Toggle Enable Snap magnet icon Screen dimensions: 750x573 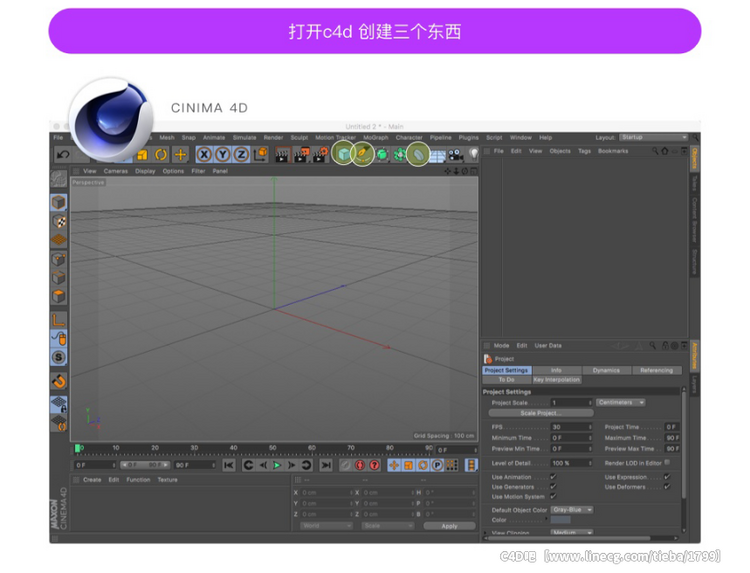pos(59,381)
